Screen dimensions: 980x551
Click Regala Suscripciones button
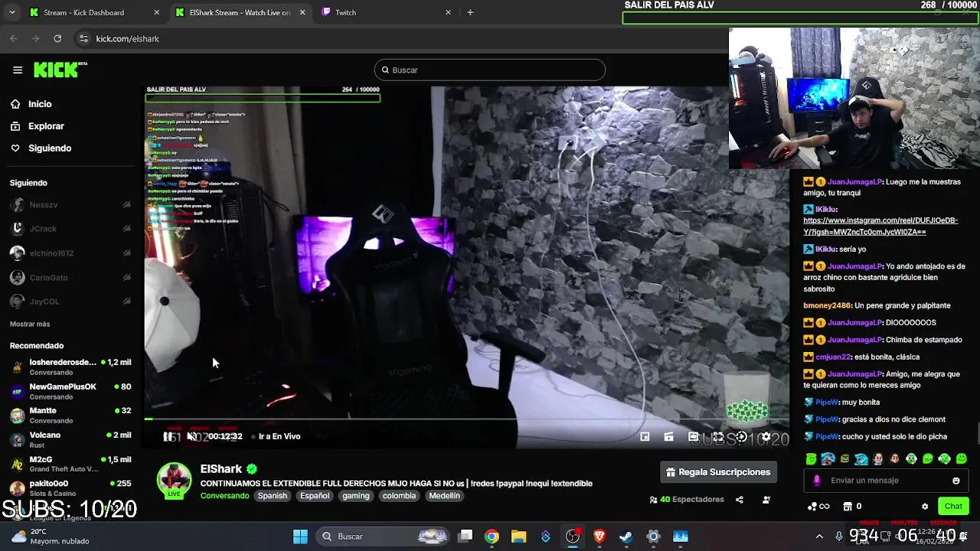[718, 472]
